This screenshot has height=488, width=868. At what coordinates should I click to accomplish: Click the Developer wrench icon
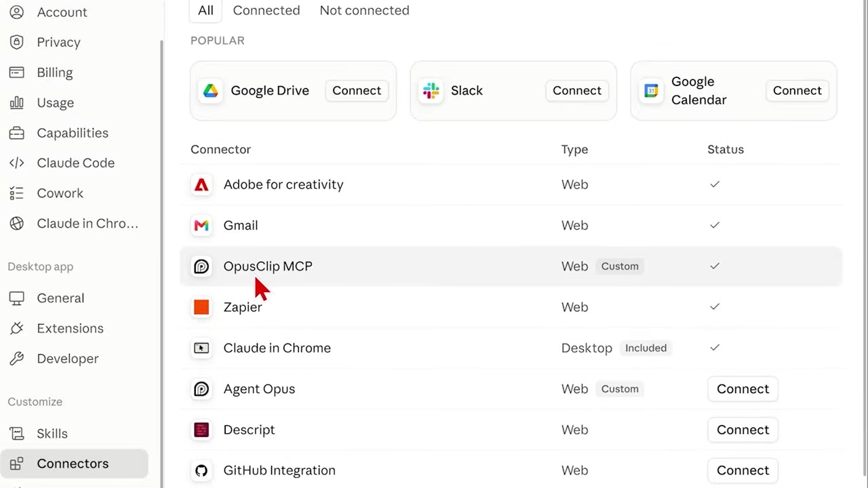16,359
